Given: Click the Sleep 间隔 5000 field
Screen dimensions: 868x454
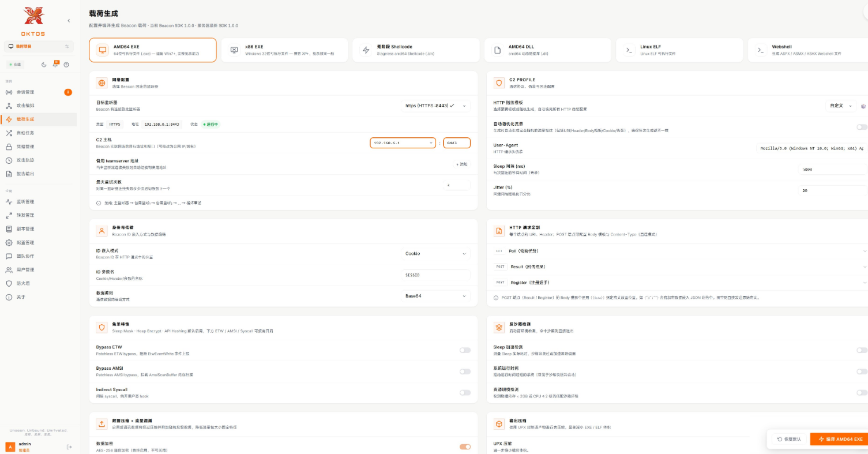Looking at the screenshot, I should 833,170.
